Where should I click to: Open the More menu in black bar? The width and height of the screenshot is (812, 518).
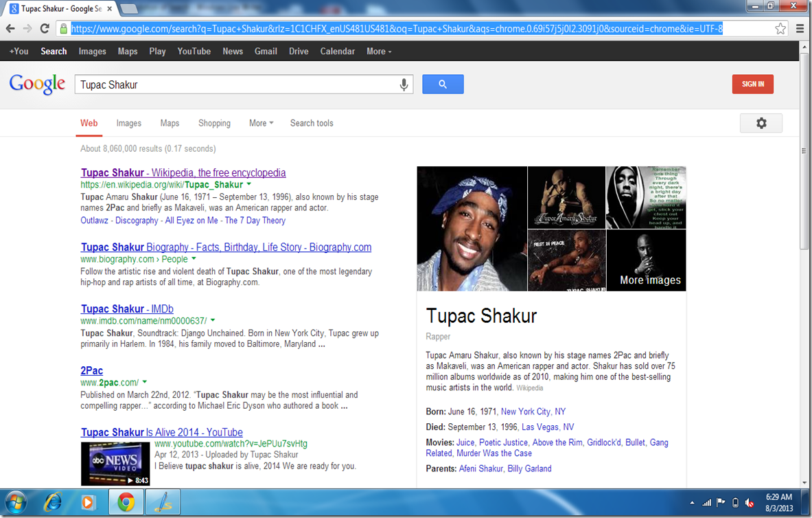point(379,52)
